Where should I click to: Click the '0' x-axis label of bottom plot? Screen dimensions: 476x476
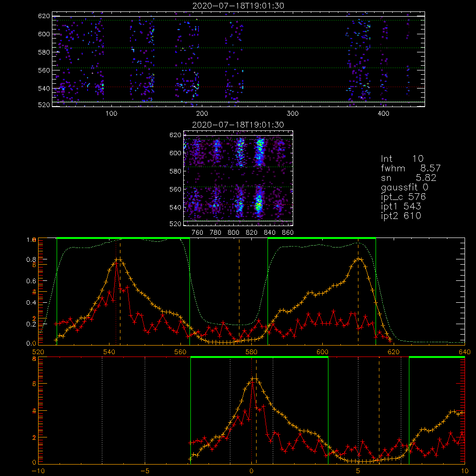(251, 471)
